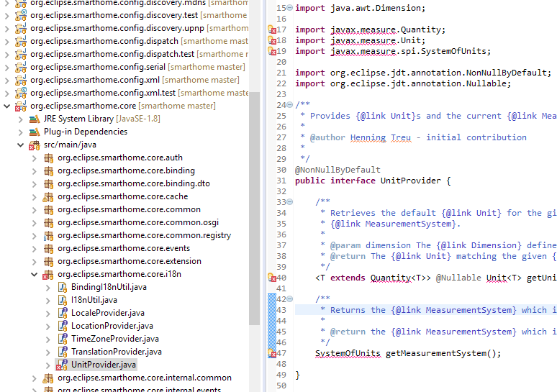This screenshot has height=392, width=557.
Task: Collapse the org.eclipse.smarthome.core project
Action: pos(7,106)
